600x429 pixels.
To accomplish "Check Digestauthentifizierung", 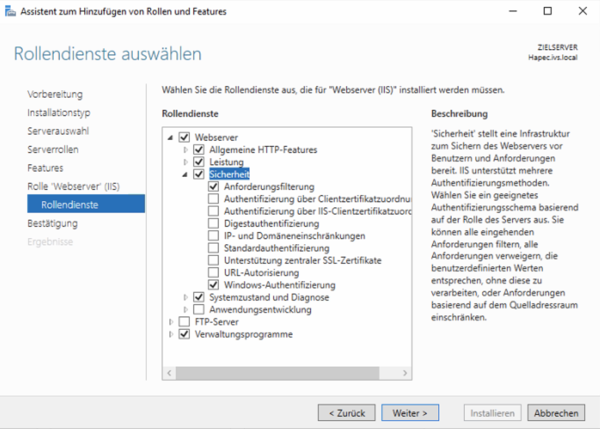I will (214, 223).
